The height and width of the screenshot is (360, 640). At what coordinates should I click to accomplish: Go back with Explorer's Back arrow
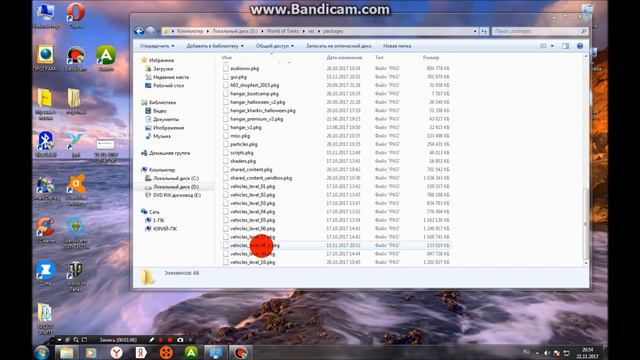[x=139, y=31]
